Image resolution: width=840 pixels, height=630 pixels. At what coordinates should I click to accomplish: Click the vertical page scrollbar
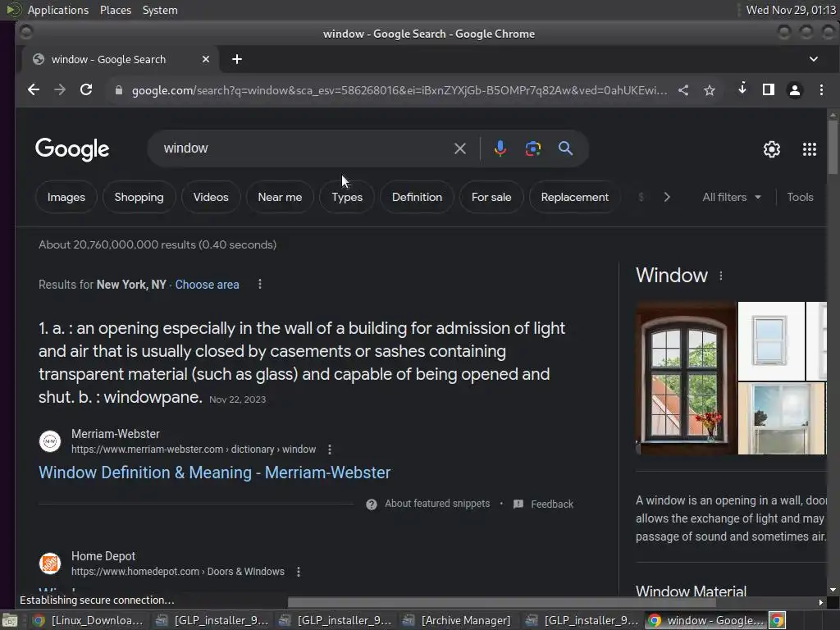(x=833, y=148)
